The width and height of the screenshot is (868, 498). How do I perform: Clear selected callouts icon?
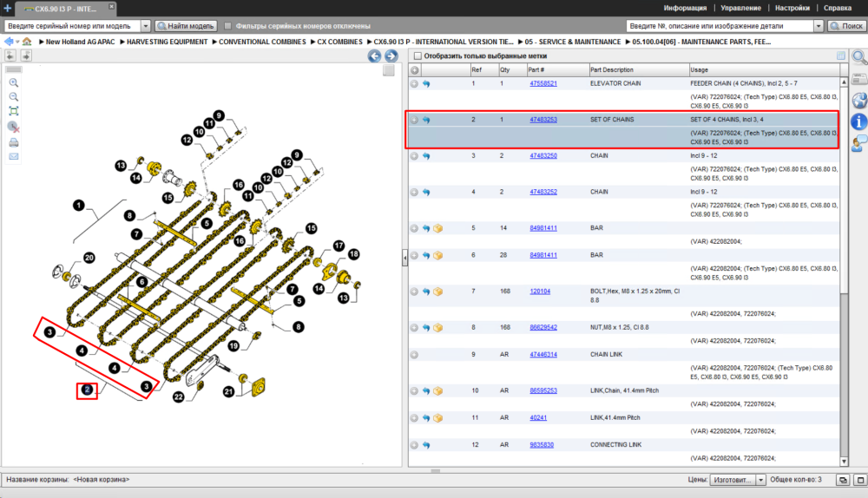(13, 128)
